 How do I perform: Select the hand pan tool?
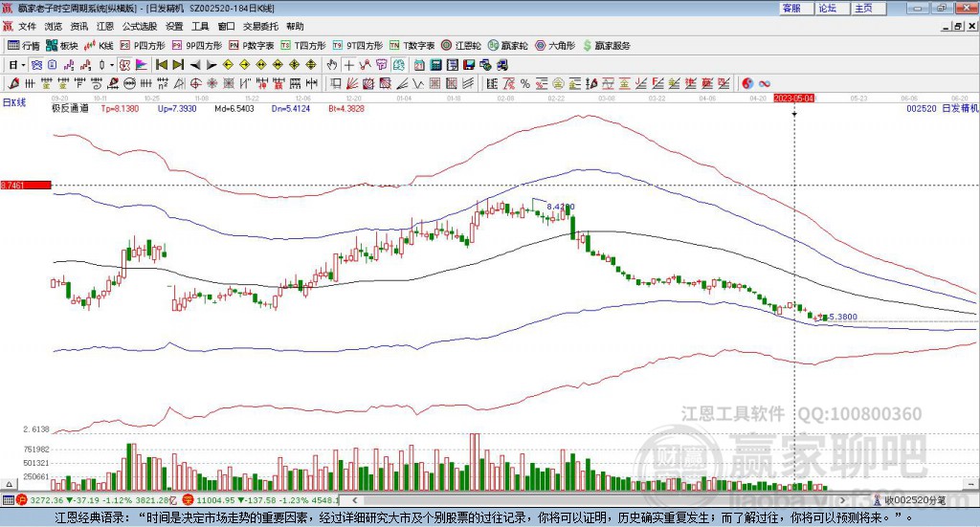coord(332,65)
